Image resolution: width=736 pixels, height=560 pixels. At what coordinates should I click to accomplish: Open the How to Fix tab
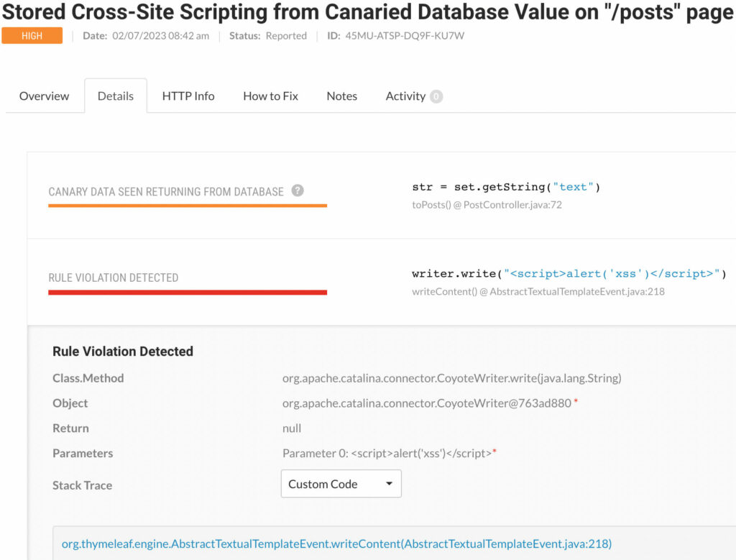(x=270, y=96)
